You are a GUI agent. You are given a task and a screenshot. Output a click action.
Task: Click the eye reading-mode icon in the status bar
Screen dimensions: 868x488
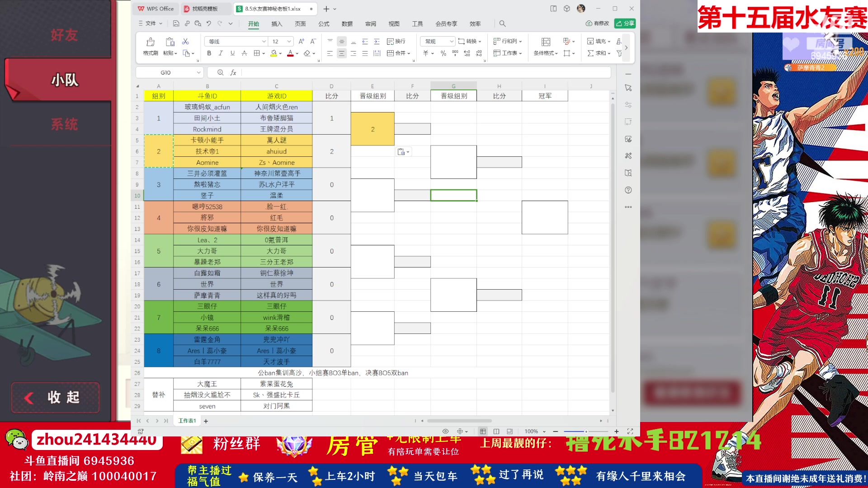[445, 432]
